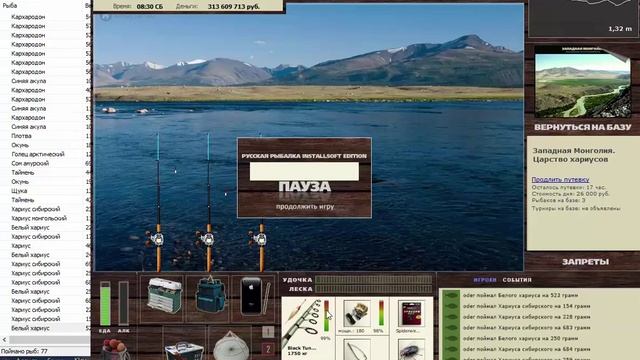Select the round landing net
The width and height of the screenshot is (640, 360).
click(x=231, y=347)
